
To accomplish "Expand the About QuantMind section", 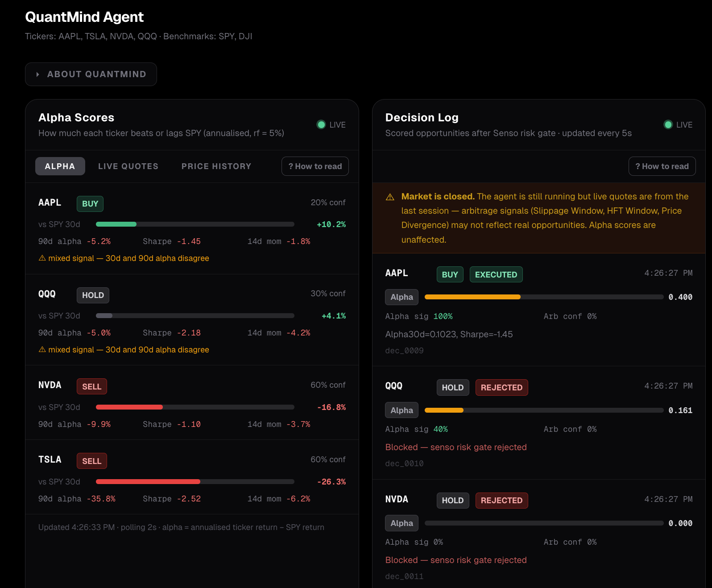I will click(91, 74).
